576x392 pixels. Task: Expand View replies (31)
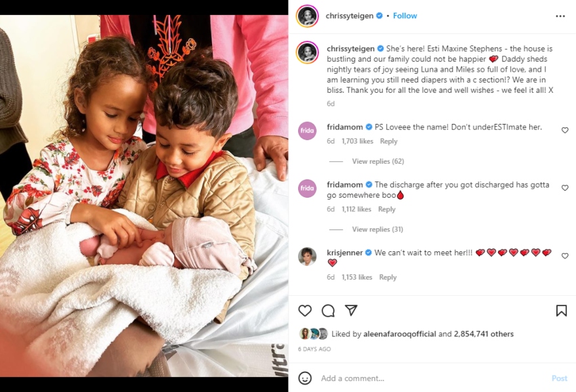[x=377, y=229]
